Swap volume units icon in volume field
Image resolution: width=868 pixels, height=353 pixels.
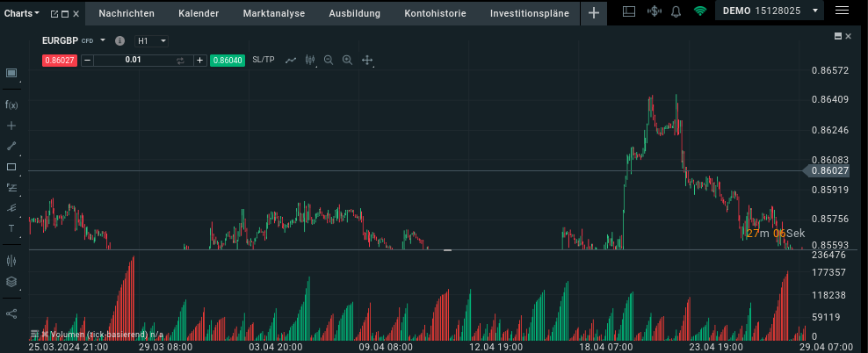pyautogui.click(x=180, y=61)
